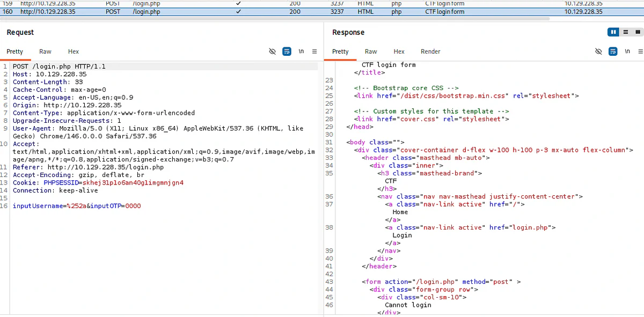
Task: Click the nav-link href="/" line in response
Action: (455, 204)
